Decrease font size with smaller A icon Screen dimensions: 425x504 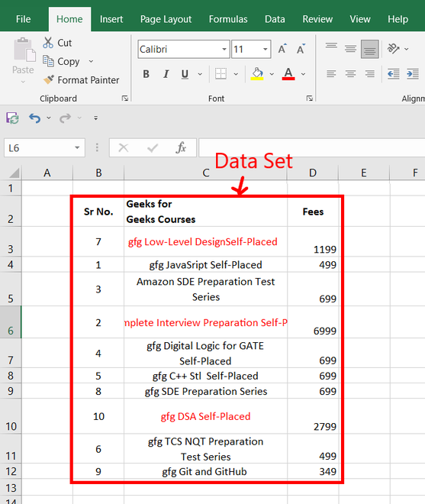click(x=301, y=49)
